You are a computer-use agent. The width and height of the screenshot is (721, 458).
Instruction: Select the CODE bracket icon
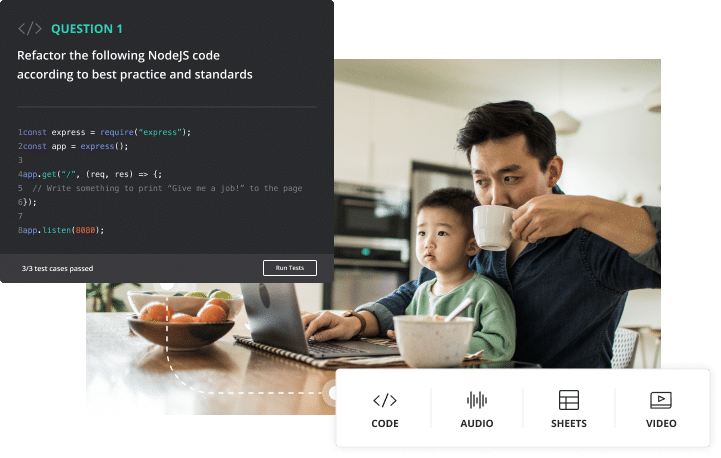click(385, 401)
